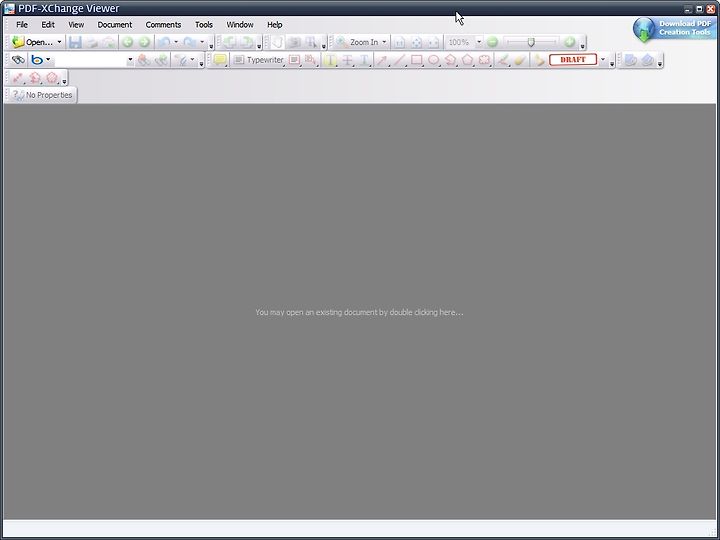
Task: Click the Save floppy disk icon
Action: tap(75, 42)
